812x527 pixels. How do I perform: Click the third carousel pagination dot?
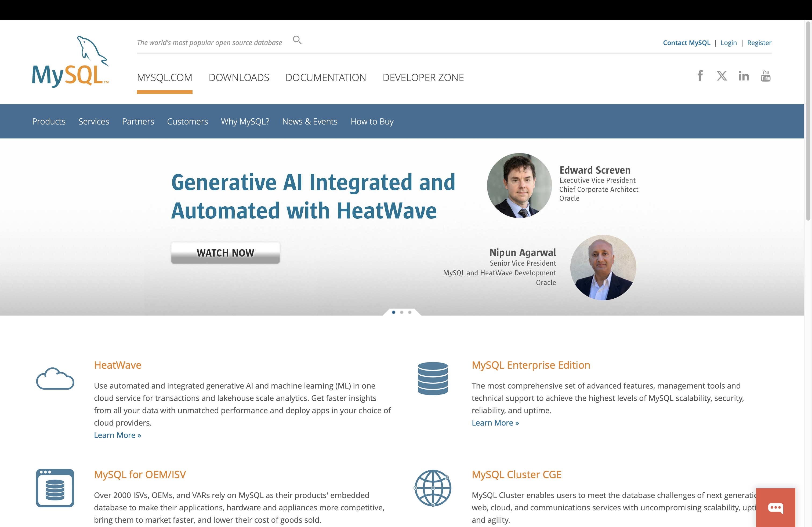point(410,312)
